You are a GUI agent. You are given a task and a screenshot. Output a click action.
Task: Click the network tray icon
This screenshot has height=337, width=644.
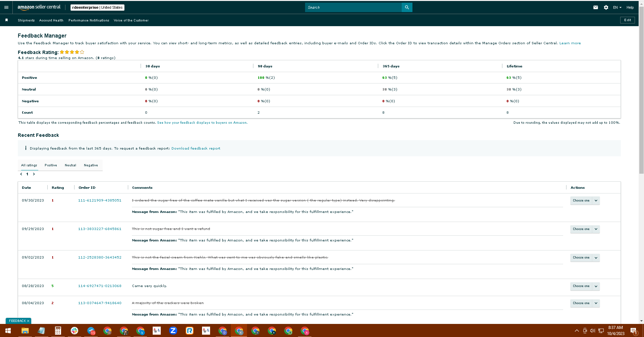coord(601,331)
